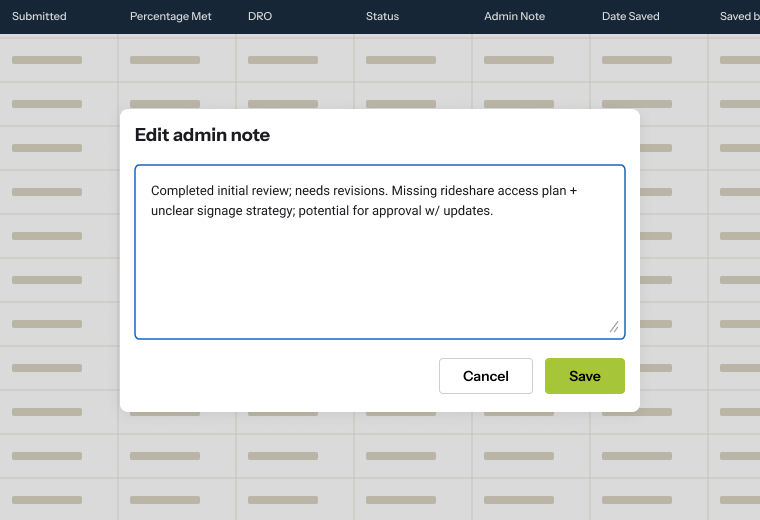The height and width of the screenshot is (520, 760).
Task: Click the Status column header
Action: (x=382, y=16)
